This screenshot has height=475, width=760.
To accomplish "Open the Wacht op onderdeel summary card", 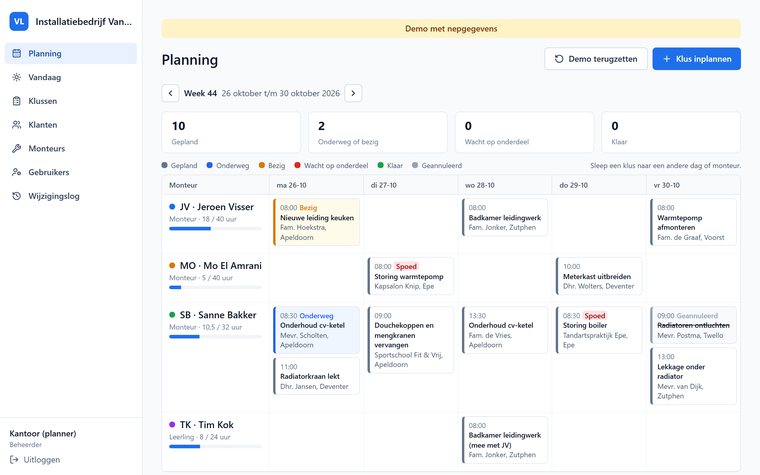I will click(x=524, y=132).
